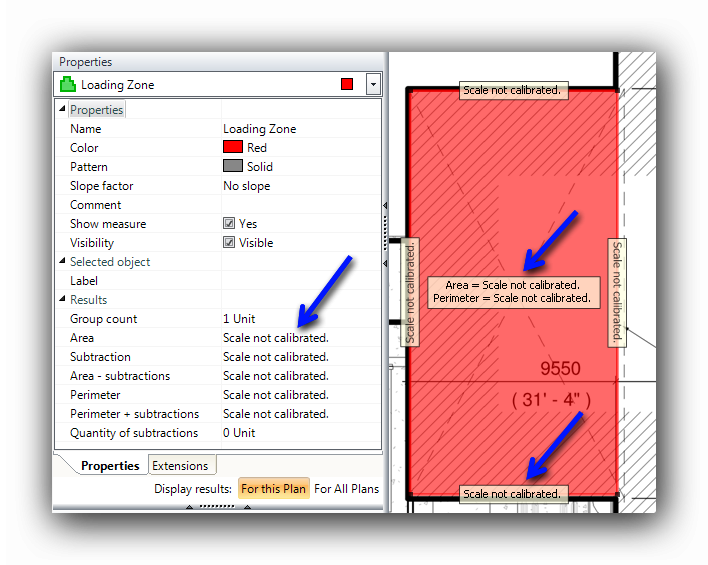Click the Slope factor property label
The width and height of the screenshot is (708, 565).
point(102,186)
